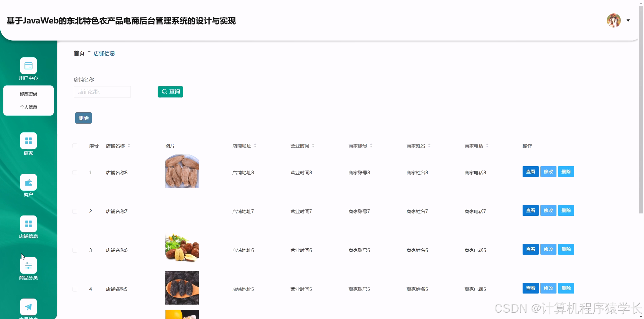The height and width of the screenshot is (319, 644).
Task: Click the 商家账号6 cell
Action: point(359,250)
